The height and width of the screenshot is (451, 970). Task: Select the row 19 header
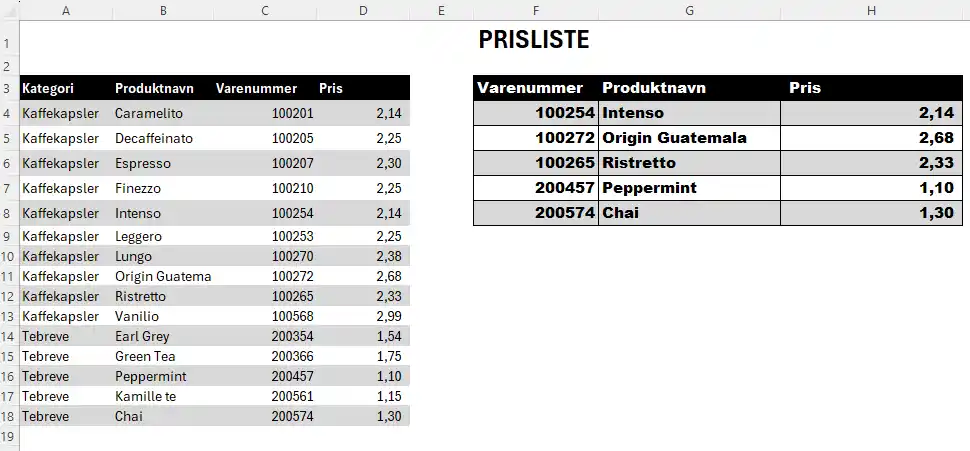(8, 436)
